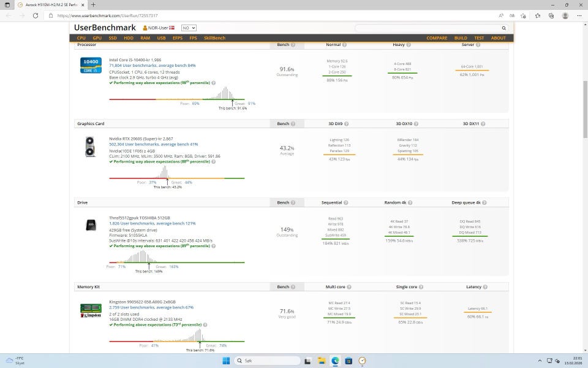Open the country NO dropdown
The width and height of the screenshot is (588, 368).
(189, 28)
